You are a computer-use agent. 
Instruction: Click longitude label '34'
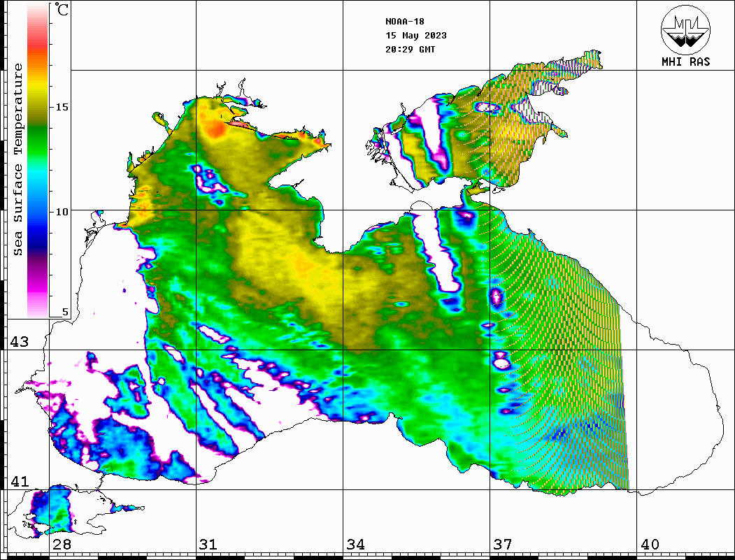pyautogui.click(x=356, y=545)
